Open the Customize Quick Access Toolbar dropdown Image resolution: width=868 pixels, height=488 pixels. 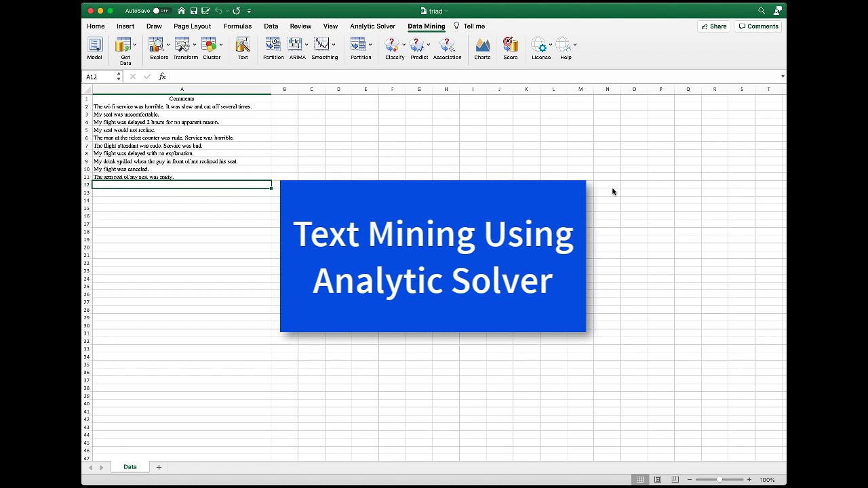[x=249, y=11]
